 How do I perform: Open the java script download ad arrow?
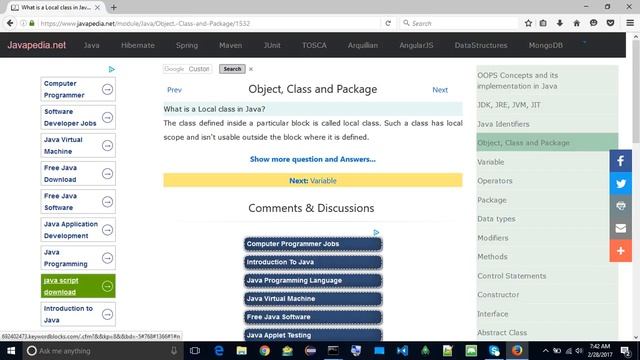coord(107,286)
